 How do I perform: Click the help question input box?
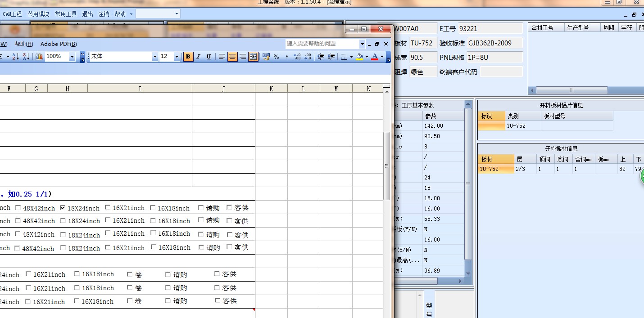click(322, 44)
